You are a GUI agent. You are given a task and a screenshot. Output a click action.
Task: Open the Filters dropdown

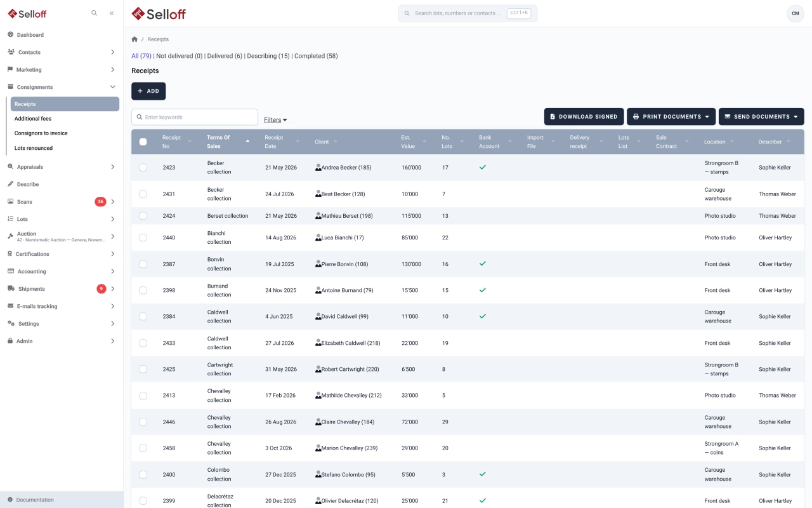click(275, 119)
